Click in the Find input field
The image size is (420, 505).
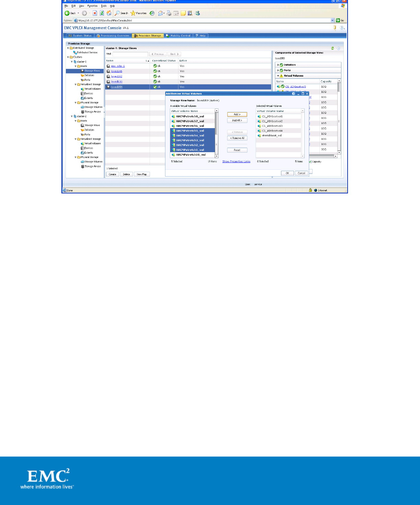click(130, 54)
